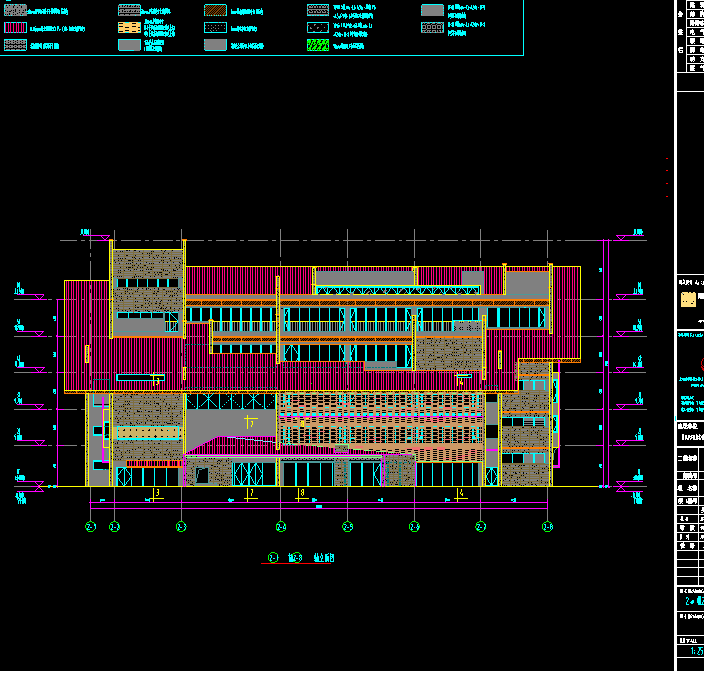The height and width of the screenshot is (675, 704).
Task: Click the bottom-left ground level elevation marker
Action: click(21, 493)
